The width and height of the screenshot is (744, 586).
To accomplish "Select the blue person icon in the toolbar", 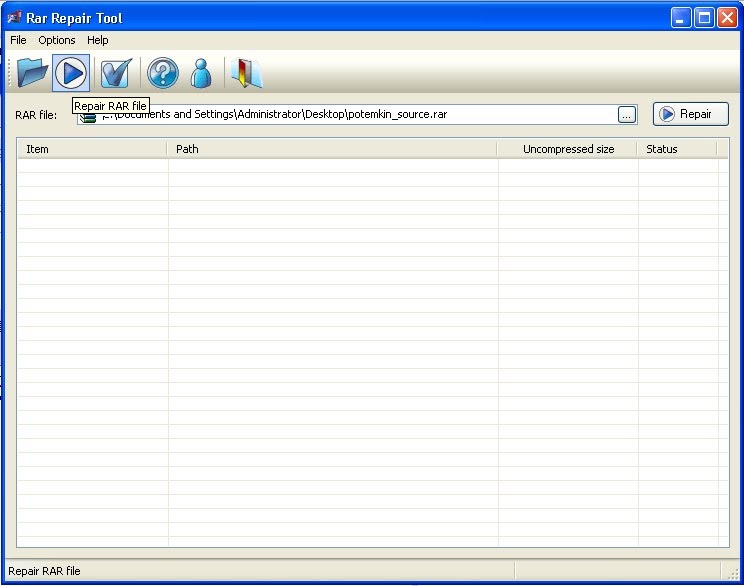I will tap(201, 73).
